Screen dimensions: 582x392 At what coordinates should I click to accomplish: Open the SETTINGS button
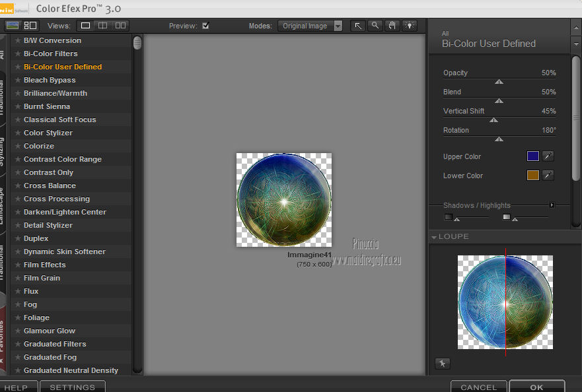73,386
